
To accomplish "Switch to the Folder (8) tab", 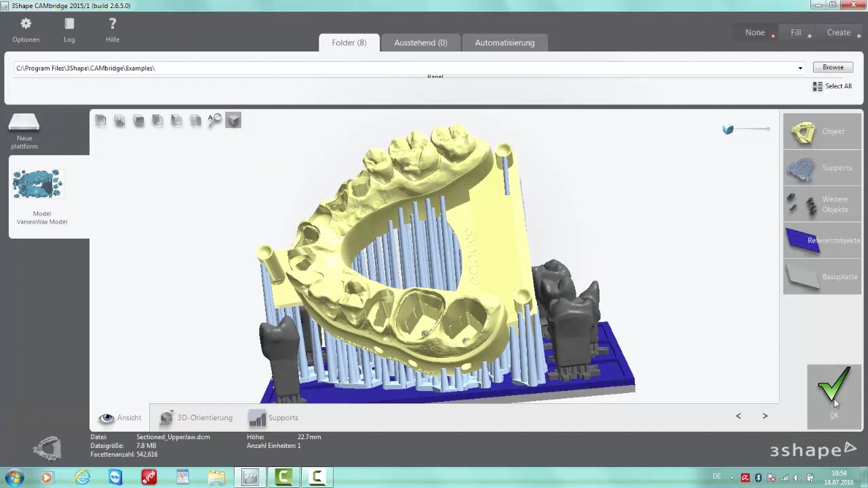I will click(349, 43).
